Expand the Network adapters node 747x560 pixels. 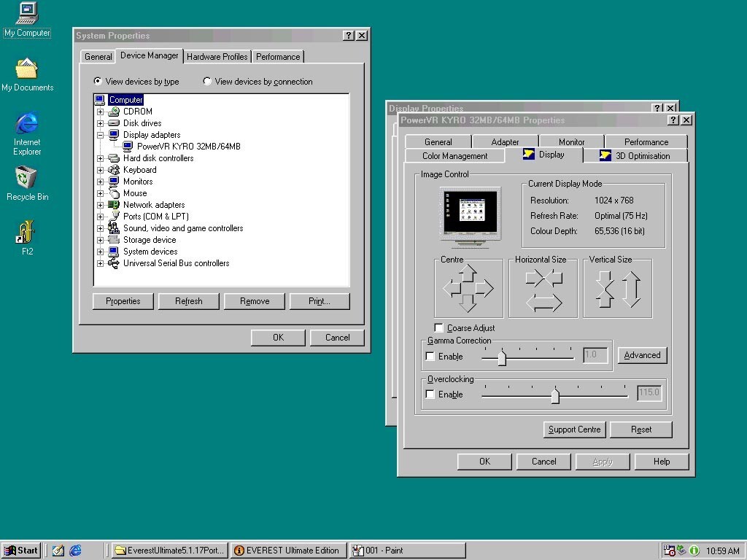coord(100,205)
